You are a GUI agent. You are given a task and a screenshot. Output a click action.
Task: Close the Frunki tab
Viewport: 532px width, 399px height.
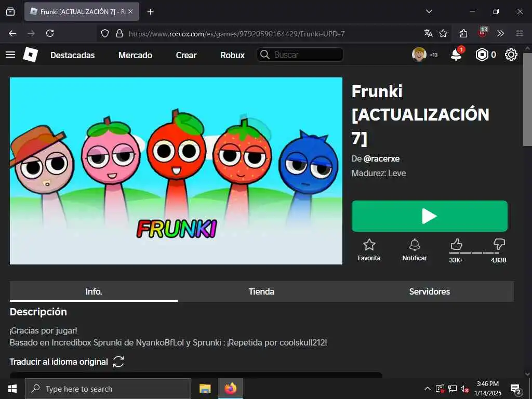130,11
